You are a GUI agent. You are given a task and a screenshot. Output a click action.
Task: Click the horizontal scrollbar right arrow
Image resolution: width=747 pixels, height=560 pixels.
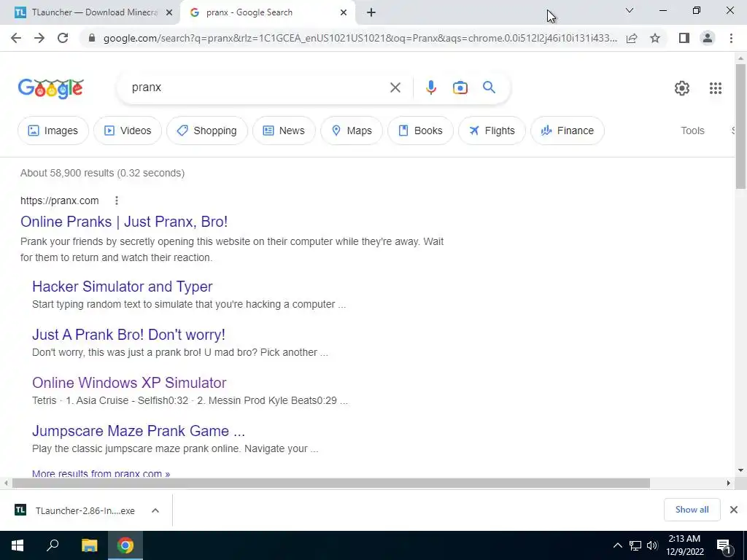click(729, 483)
